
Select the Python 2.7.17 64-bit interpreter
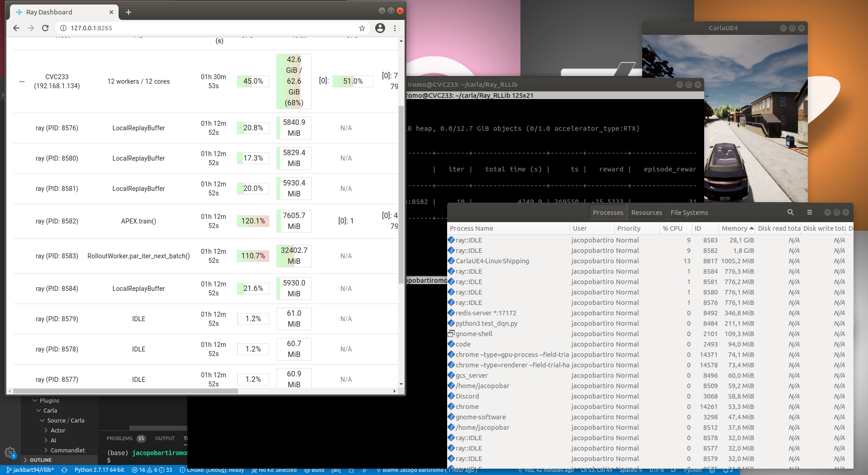click(x=99, y=470)
